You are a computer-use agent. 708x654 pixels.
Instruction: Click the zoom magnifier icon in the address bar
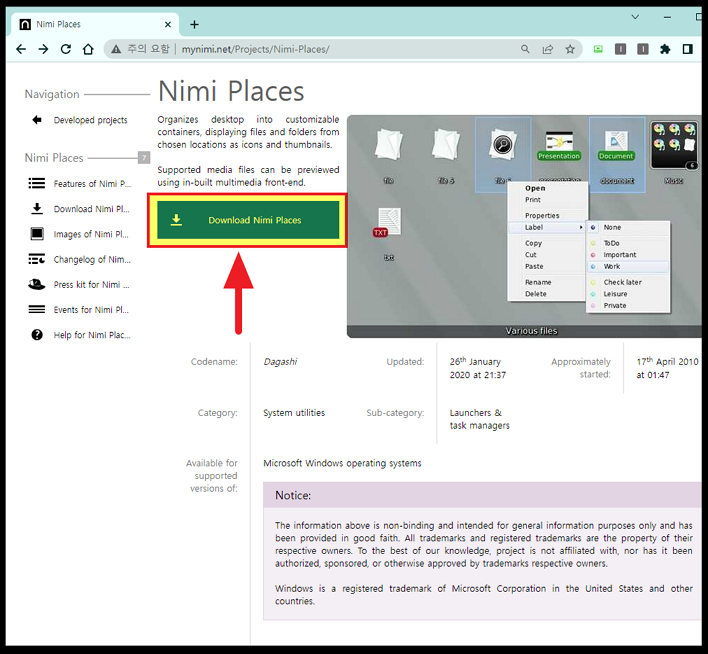tap(525, 49)
